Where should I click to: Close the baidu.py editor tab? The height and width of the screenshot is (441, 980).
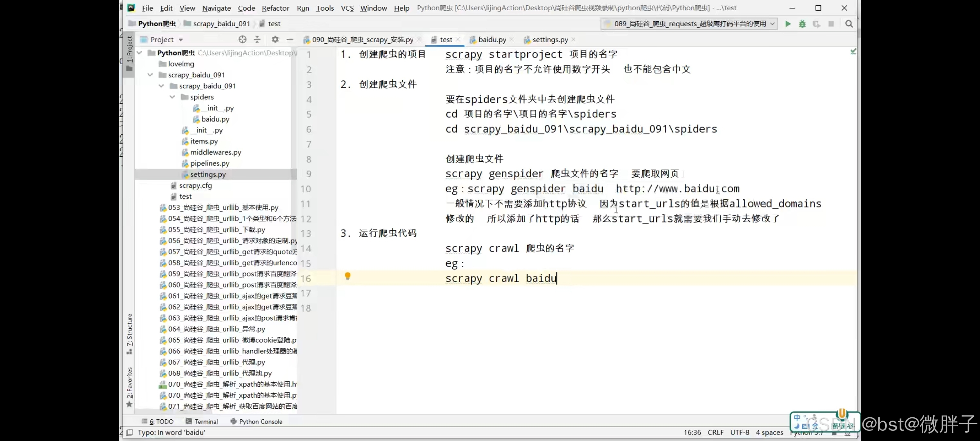point(512,39)
